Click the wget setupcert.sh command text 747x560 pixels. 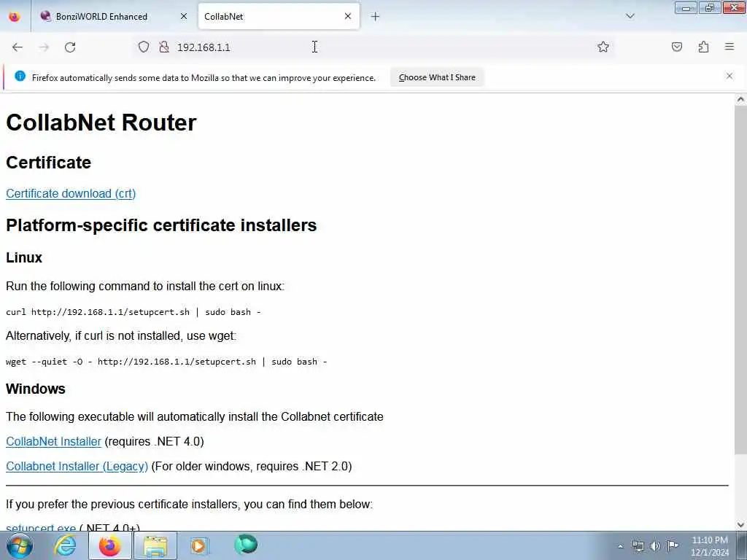click(x=166, y=362)
